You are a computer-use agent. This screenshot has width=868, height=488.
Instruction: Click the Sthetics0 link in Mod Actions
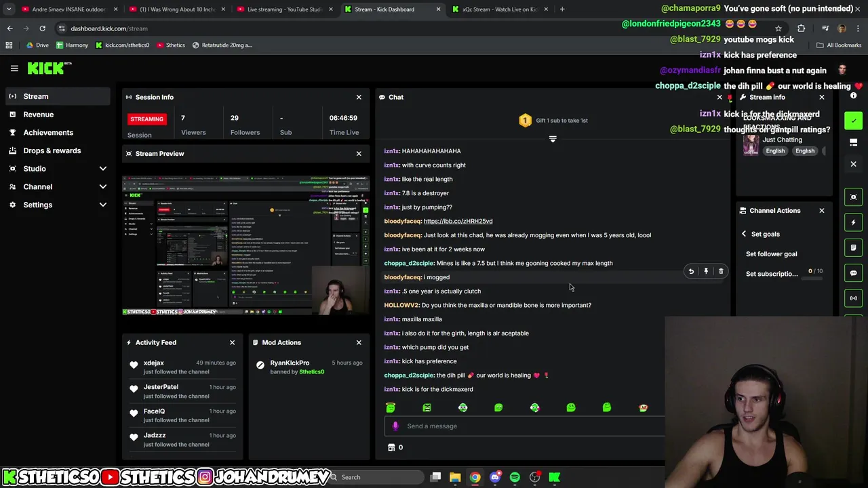coord(312,372)
